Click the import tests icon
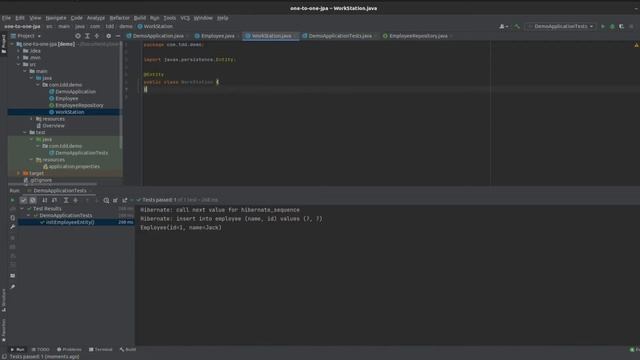Viewport: 640px width, 360px height. (116, 200)
